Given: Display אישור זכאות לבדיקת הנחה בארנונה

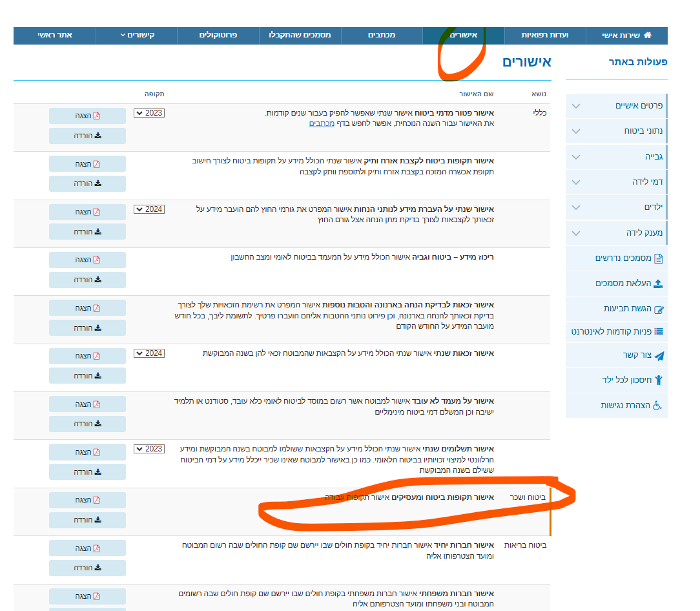Looking at the screenshot, I should pyautogui.click(x=88, y=308).
